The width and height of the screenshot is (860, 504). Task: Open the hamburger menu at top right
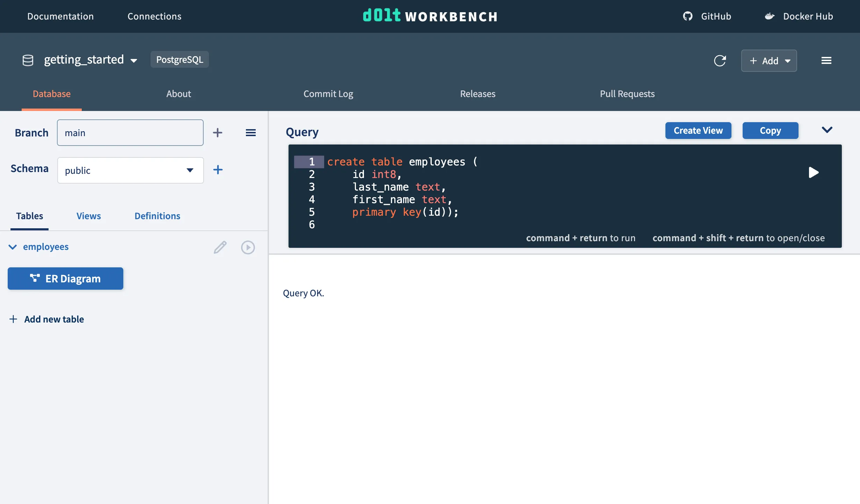click(x=826, y=60)
